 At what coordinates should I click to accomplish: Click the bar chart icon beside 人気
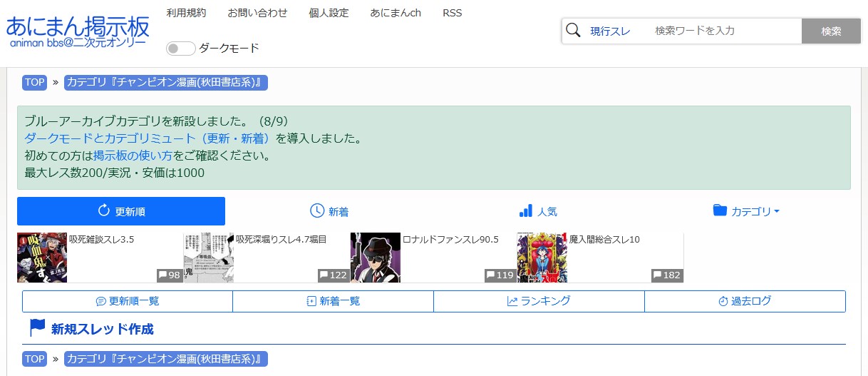(526, 211)
